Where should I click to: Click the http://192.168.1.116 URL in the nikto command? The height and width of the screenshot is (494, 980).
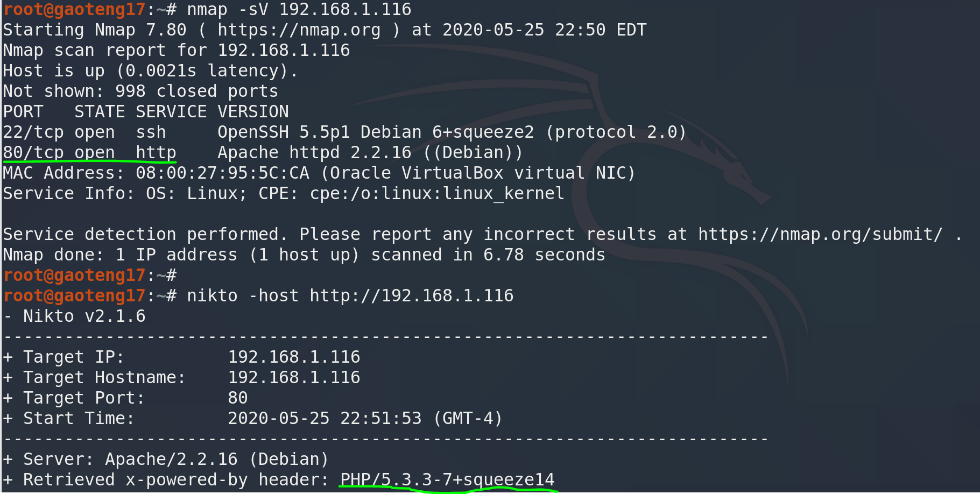point(411,296)
